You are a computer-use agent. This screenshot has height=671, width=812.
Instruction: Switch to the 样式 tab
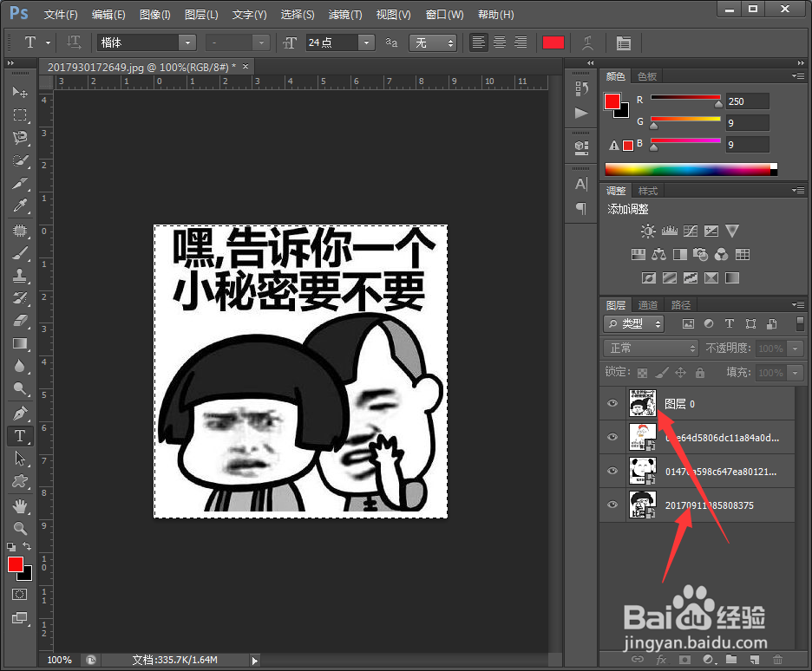click(x=647, y=191)
